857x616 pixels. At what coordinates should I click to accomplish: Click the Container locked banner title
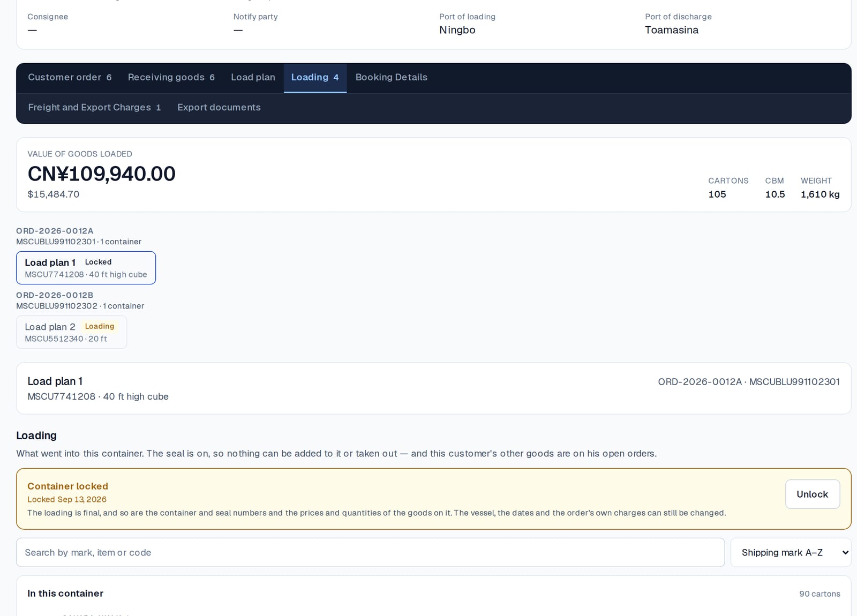67,486
